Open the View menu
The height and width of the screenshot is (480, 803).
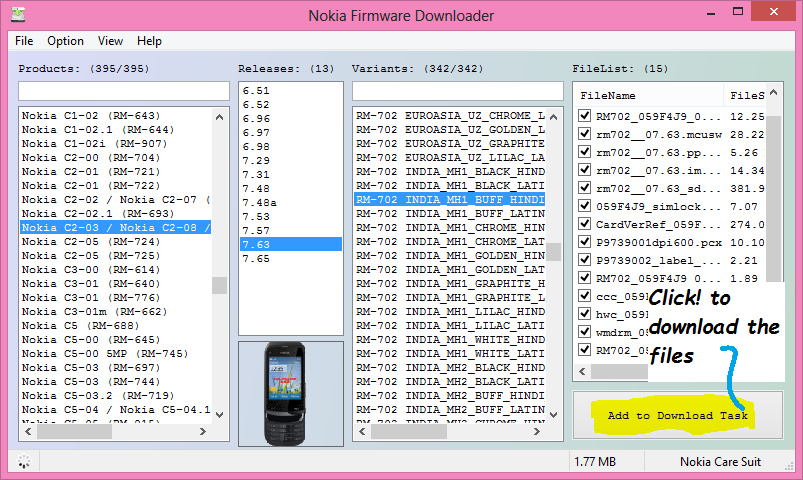(x=110, y=41)
